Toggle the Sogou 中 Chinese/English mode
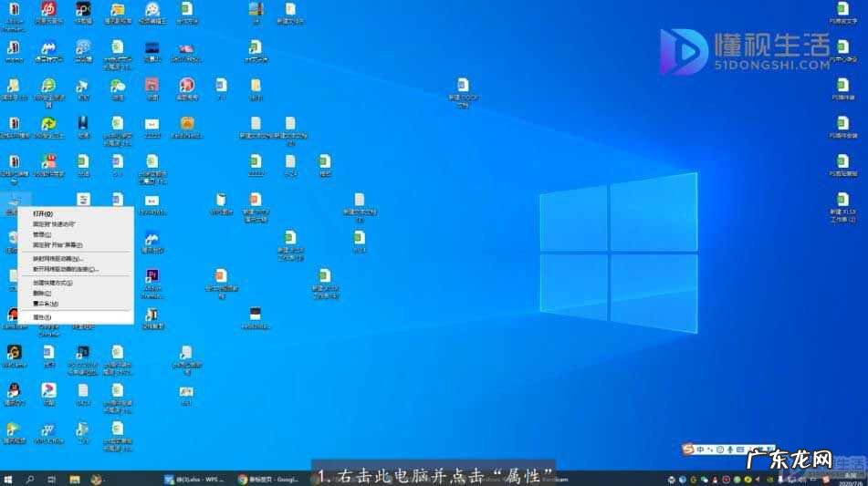868x486 pixels. tap(700, 450)
